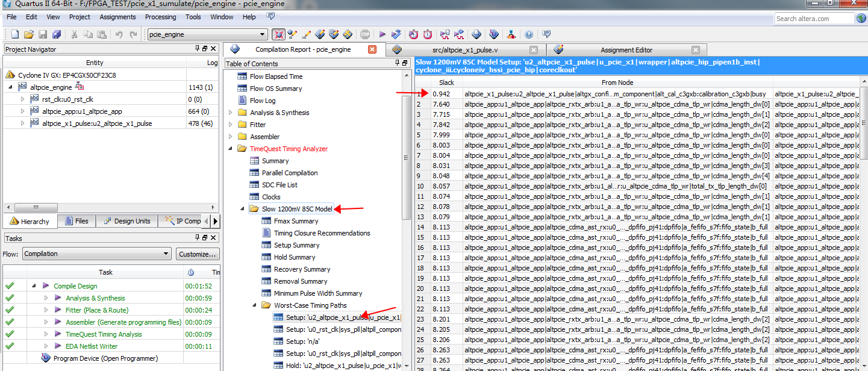Float the Tasks panel window

[205, 238]
